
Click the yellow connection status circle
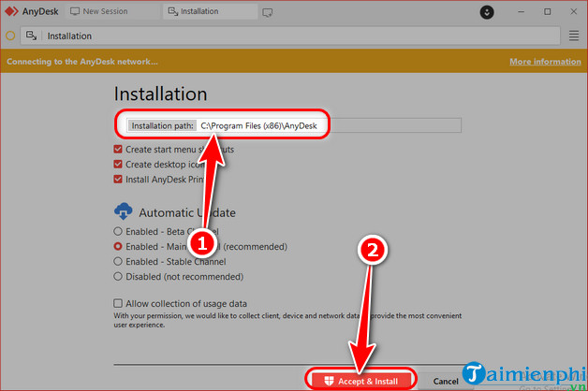(10, 36)
